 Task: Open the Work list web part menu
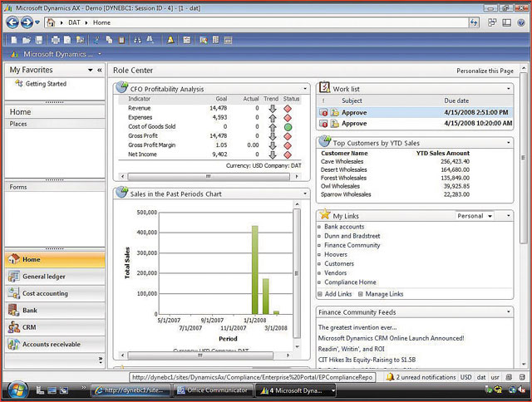(x=508, y=89)
